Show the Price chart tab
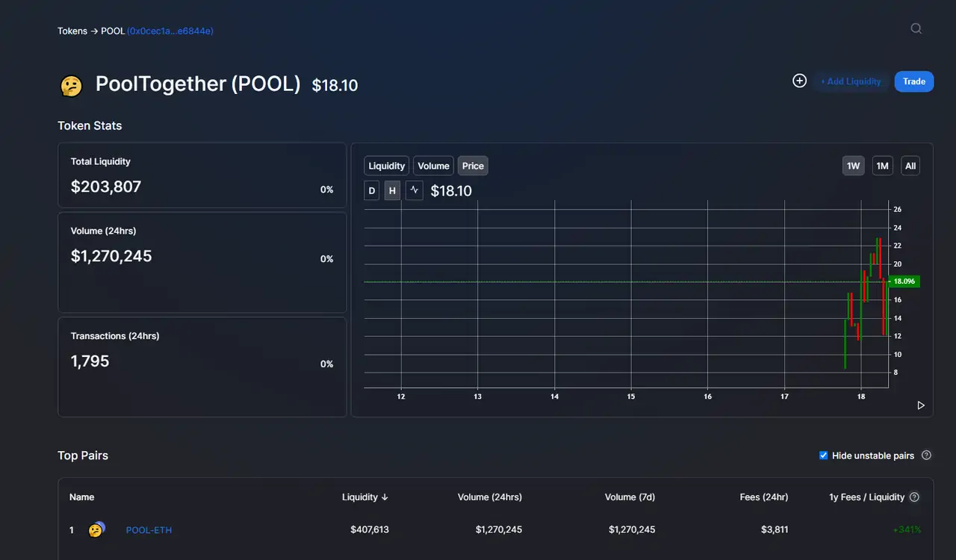This screenshot has height=560, width=956. (473, 166)
